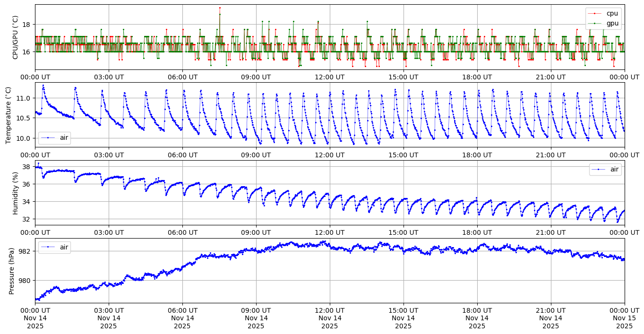Click '18:00 UT' tick under the Humidity plot
Screen dimensions: 644x334
click(x=477, y=232)
